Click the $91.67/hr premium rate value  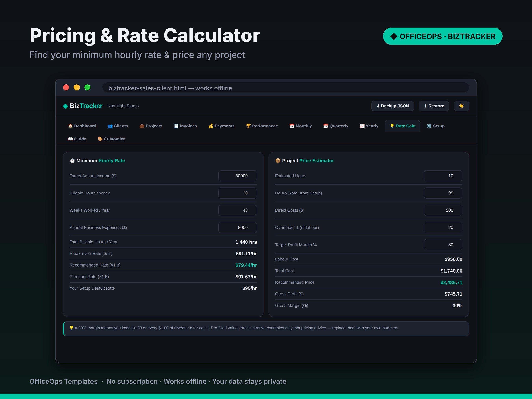coord(246,277)
